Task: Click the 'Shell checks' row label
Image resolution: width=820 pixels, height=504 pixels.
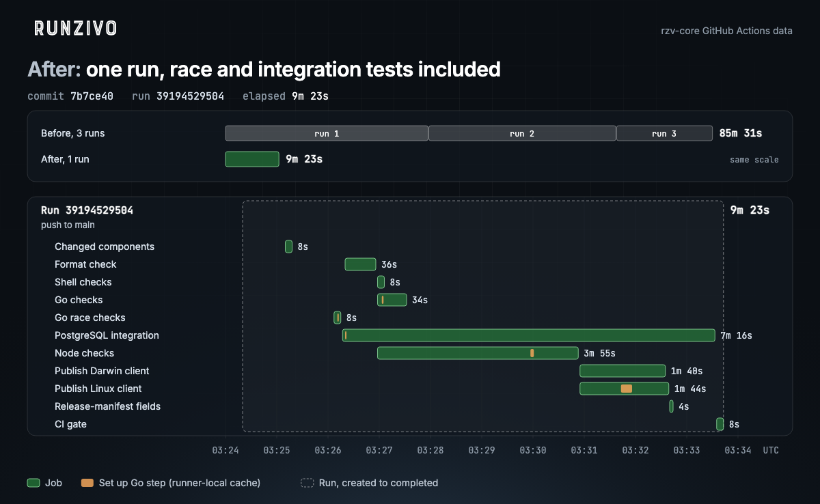Action: [83, 282]
